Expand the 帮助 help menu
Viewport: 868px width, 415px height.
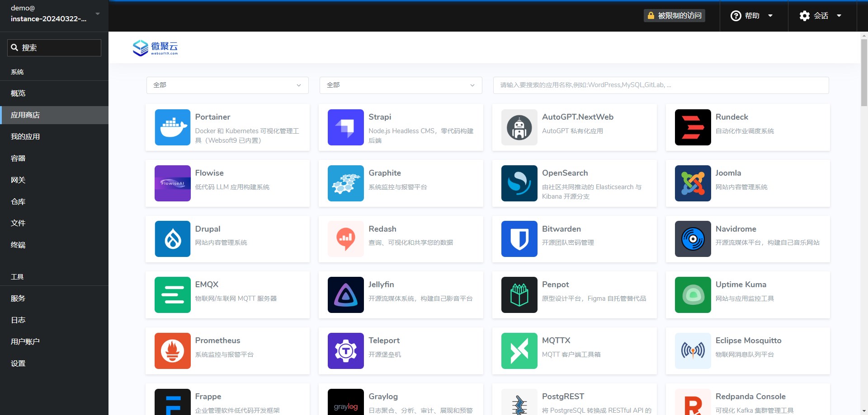(752, 16)
